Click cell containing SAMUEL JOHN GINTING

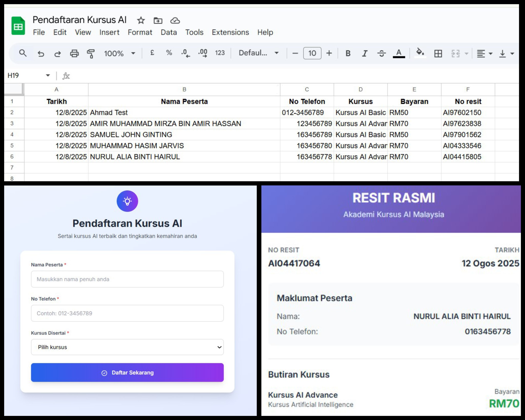[x=184, y=135]
